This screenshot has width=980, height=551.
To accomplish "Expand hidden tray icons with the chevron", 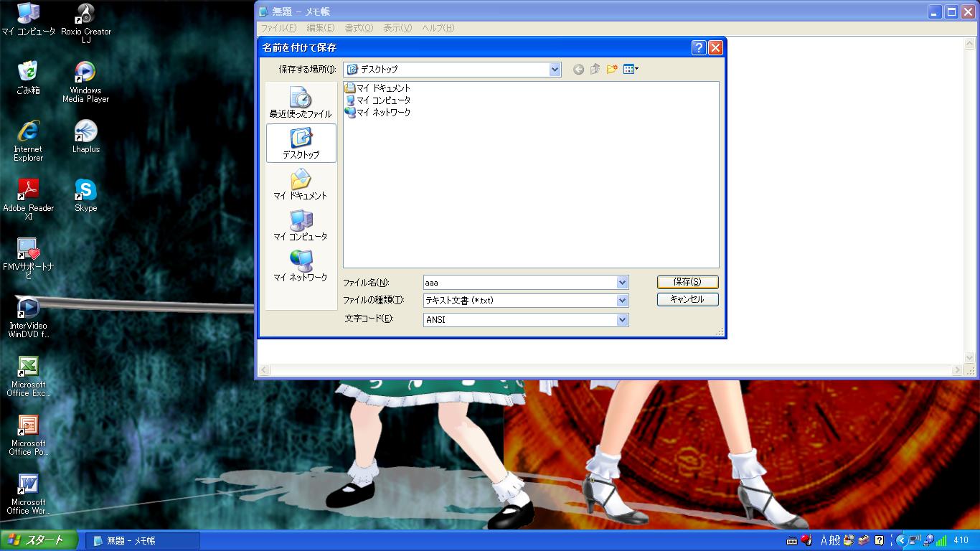I will (901, 540).
